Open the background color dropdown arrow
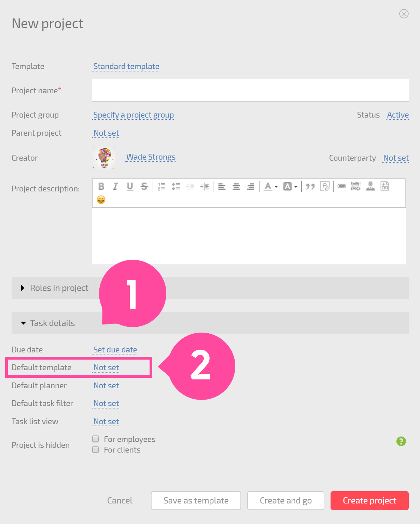Screen dimensions: 420x524 coord(296,187)
